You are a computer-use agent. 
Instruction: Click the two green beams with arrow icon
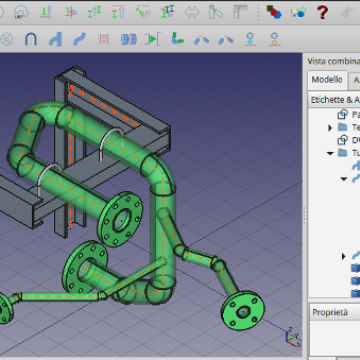(94, 12)
